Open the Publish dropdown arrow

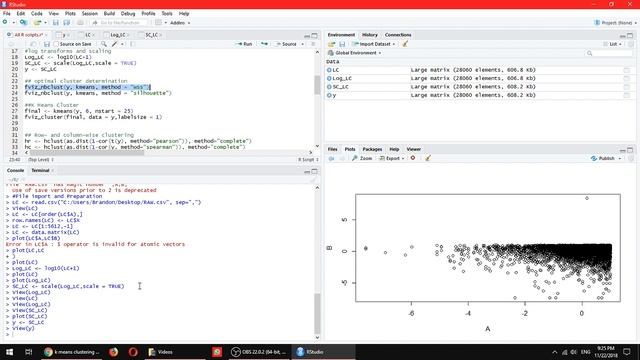[620, 158]
